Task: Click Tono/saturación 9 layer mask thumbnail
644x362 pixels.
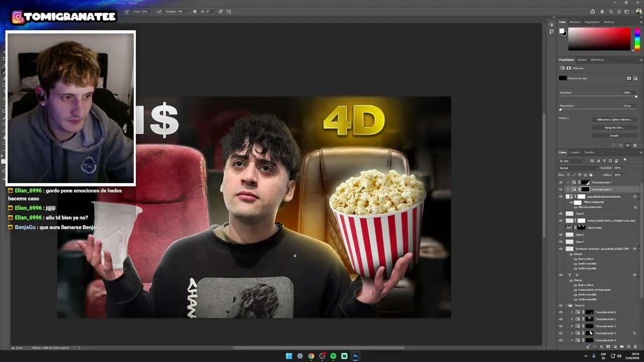Action: [586, 190]
